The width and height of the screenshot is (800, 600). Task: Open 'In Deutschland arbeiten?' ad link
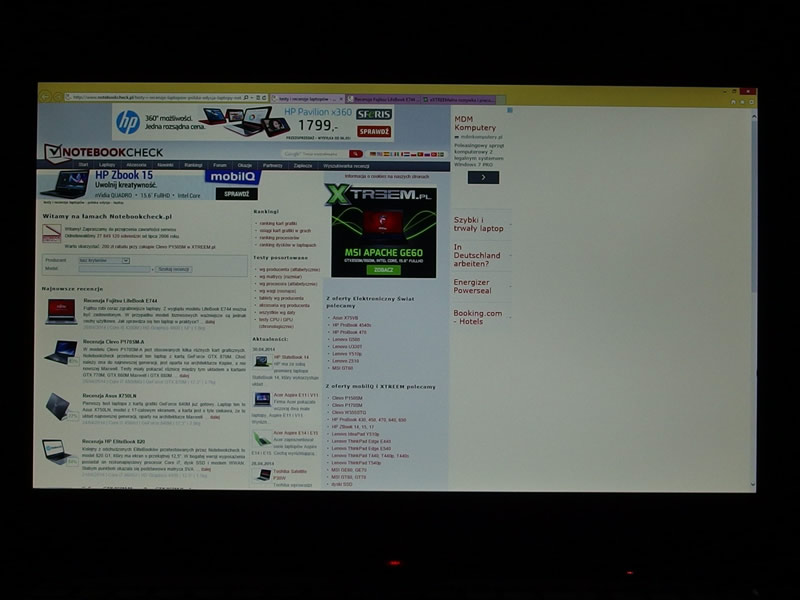click(x=477, y=255)
